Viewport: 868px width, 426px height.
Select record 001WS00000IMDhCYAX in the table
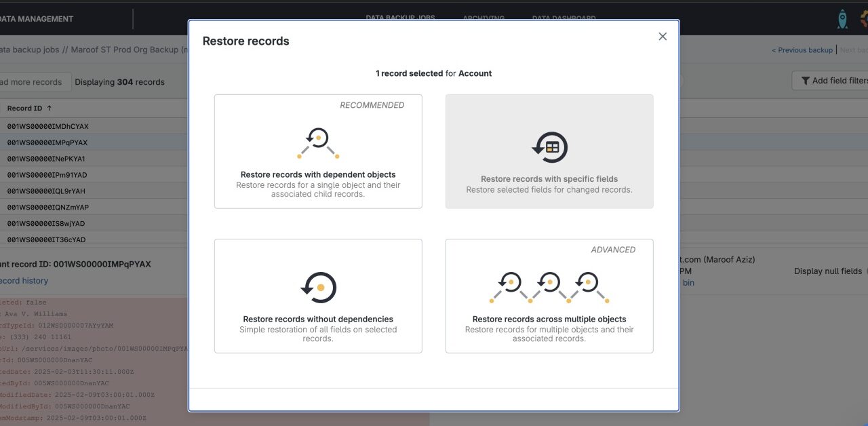(47, 126)
